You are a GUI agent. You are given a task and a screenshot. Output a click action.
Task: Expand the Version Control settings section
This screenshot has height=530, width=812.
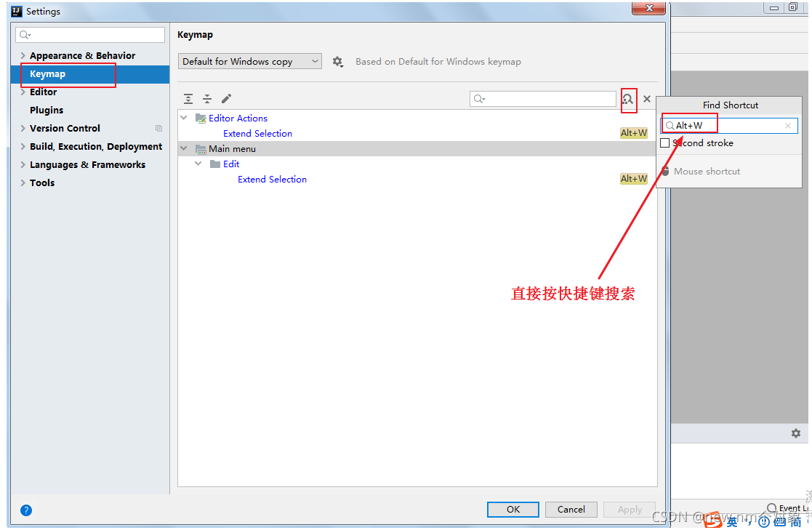pos(23,129)
